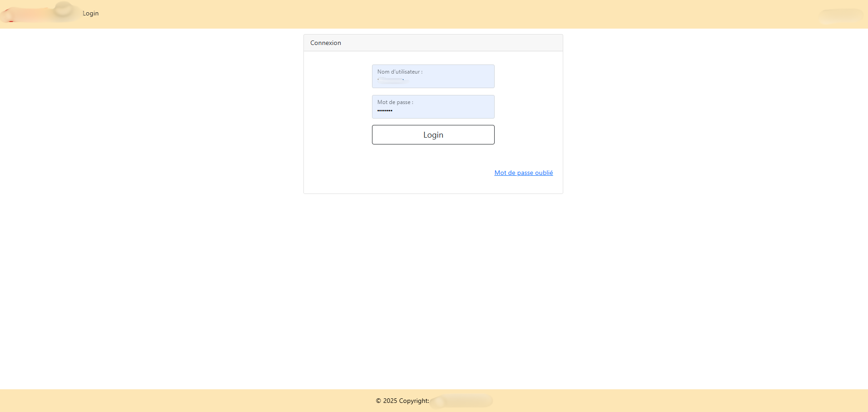Click the site logo in the header

(39, 13)
